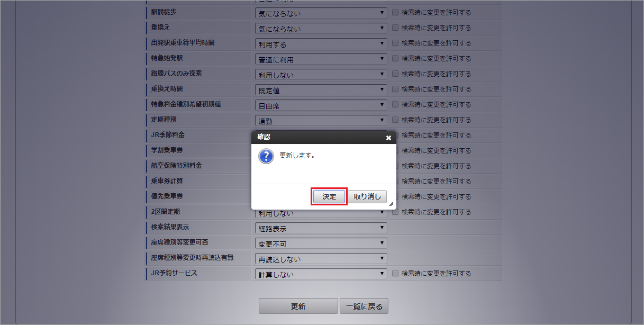This screenshot has width=644, height=325.
Task: Check the 乗換え row permission checkbox
Action: [396, 28]
